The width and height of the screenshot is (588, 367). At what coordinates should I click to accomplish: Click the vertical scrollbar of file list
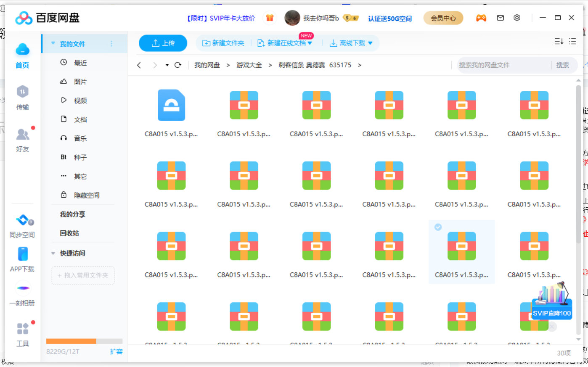[x=579, y=164]
